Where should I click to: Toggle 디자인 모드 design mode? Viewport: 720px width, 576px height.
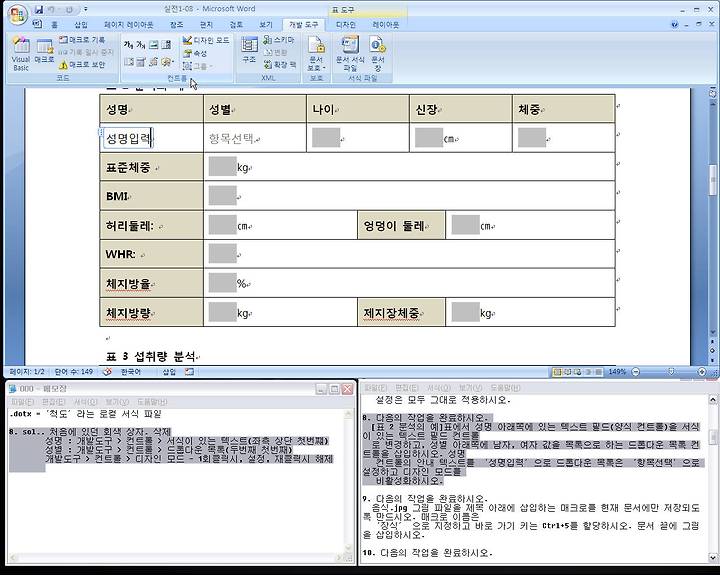pyautogui.click(x=206, y=40)
